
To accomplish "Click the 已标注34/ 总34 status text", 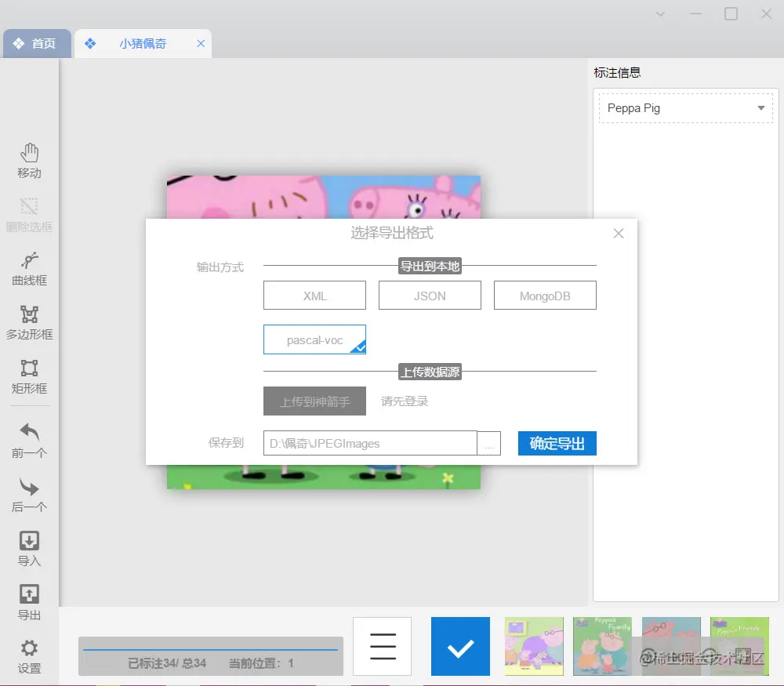I will click(x=167, y=663).
